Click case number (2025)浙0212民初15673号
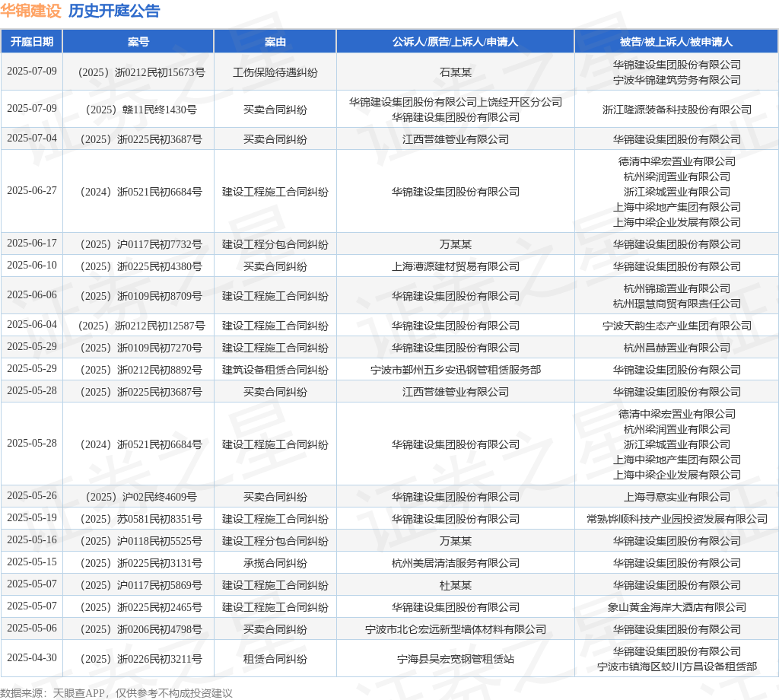Image resolution: width=779 pixels, height=700 pixels. click(141, 72)
